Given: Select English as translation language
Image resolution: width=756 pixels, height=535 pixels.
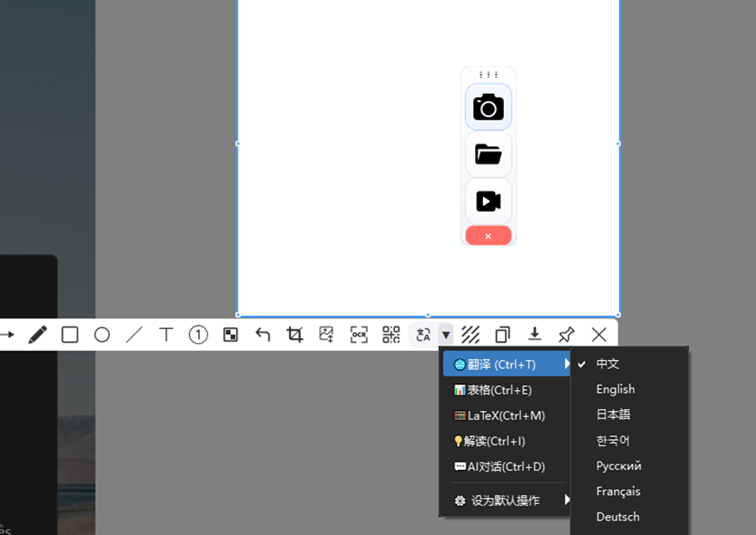Looking at the screenshot, I should click(x=629, y=389).
